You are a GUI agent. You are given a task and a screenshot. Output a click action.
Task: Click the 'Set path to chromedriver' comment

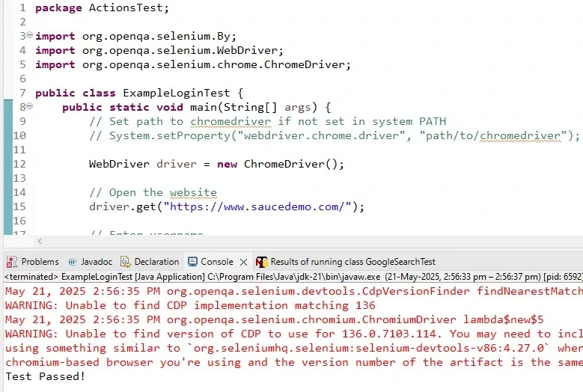tap(267, 121)
